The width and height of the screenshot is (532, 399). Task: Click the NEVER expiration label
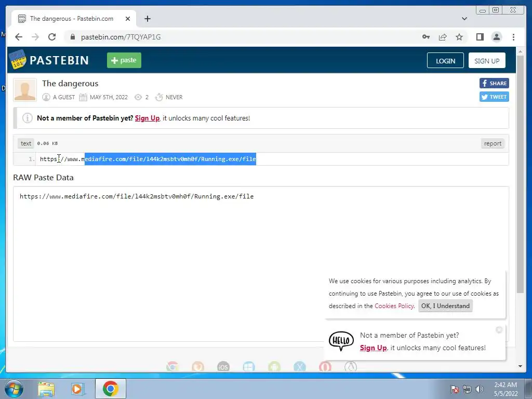pyautogui.click(x=174, y=97)
